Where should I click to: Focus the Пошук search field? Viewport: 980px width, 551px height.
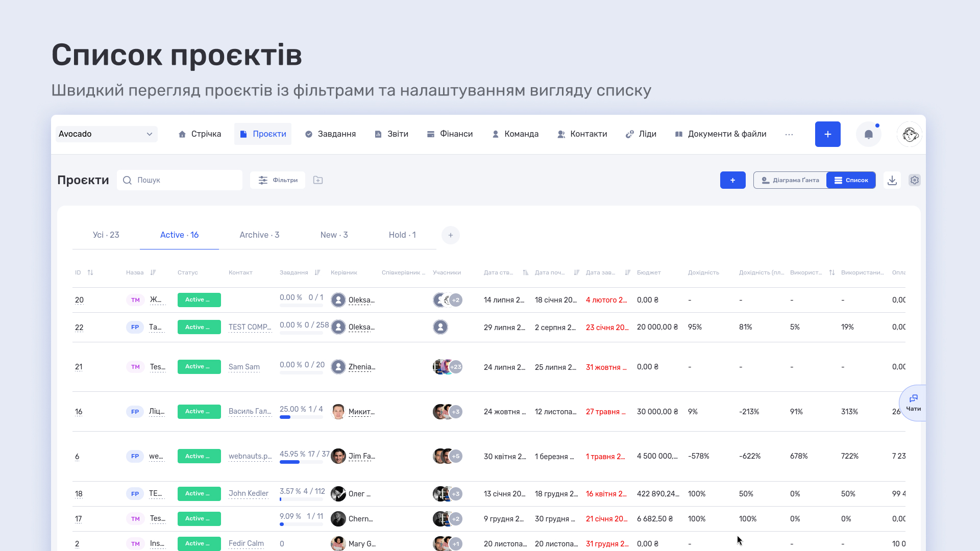tap(180, 180)
